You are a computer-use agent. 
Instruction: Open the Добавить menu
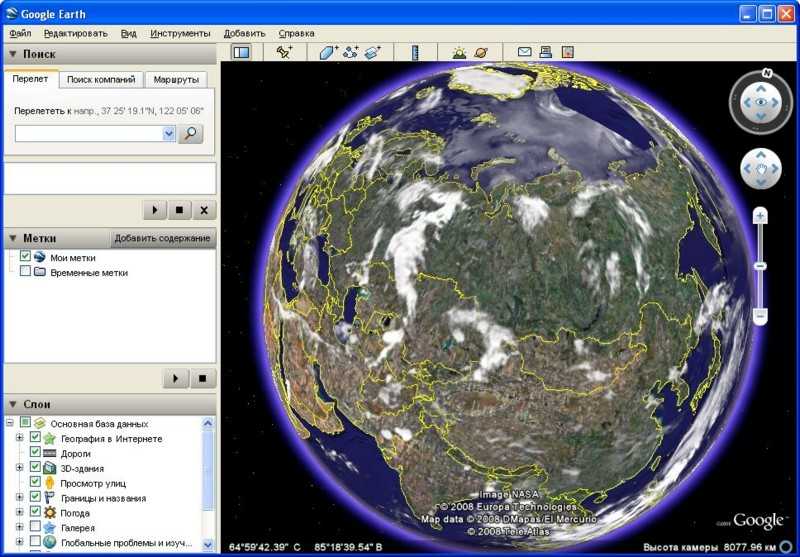(x=244, y=34)
